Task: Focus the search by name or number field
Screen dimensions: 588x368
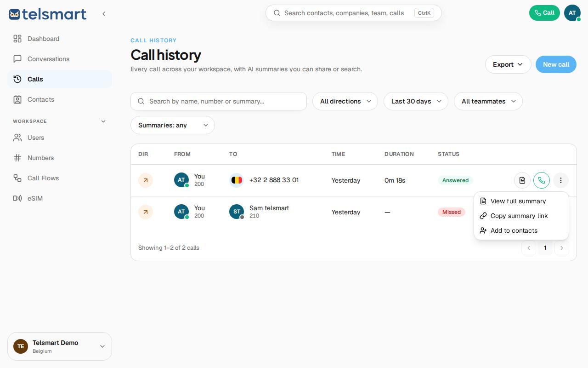Action: point(219,101)
